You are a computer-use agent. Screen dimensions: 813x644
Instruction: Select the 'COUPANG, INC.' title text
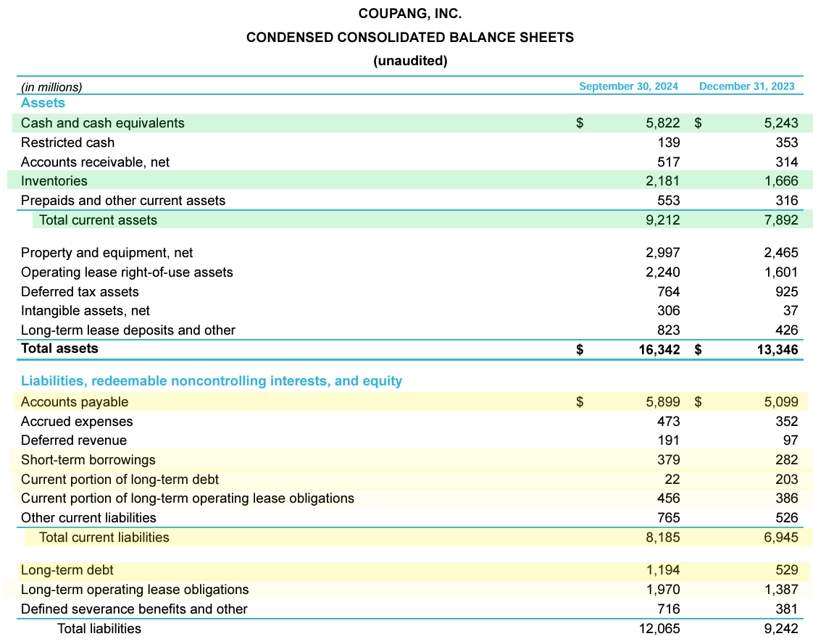[410, 14]
